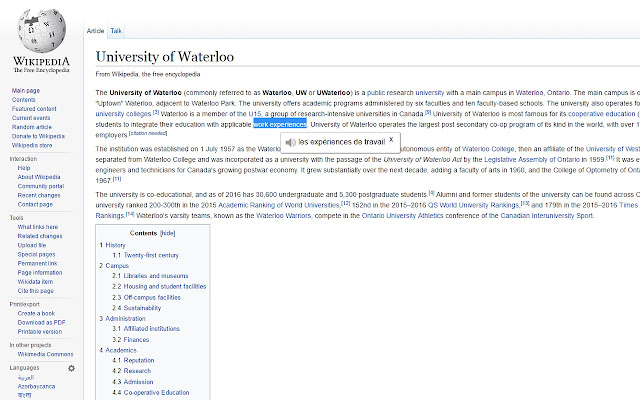Switch to the Talk tab
640x400 pixels.
pyautogui.click(x=116, y=31)
